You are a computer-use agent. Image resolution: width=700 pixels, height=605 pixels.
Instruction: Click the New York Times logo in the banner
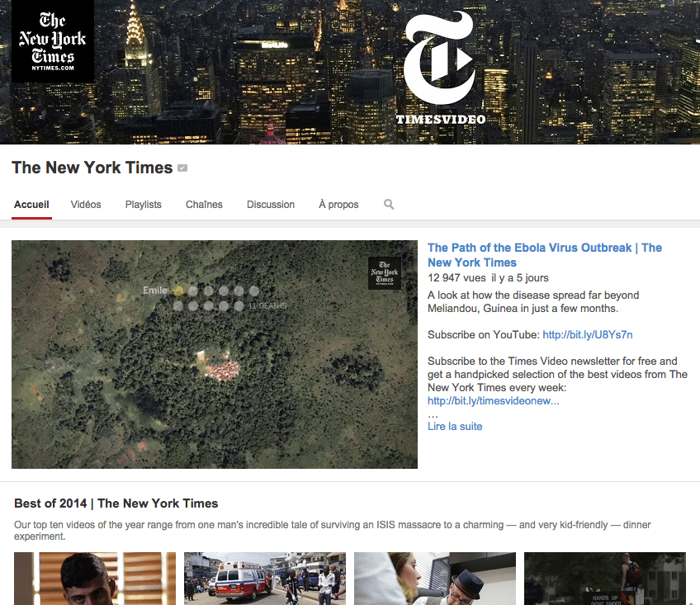tap(53, 41)
